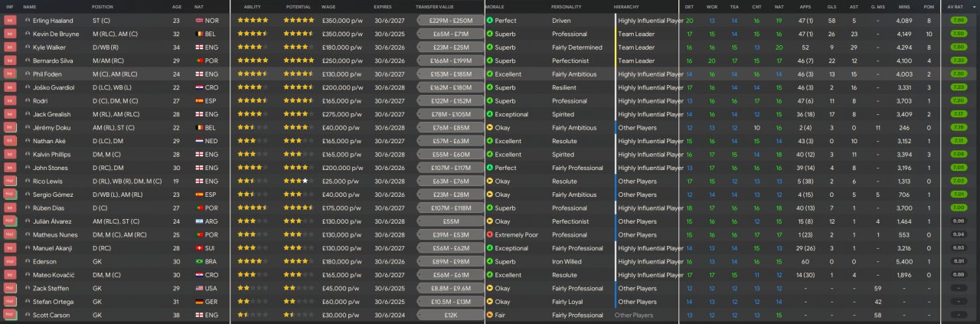Viewport: 980px width, 324px height.
Task: Sort by the Name column header
Action: click(x=29, y=6)
